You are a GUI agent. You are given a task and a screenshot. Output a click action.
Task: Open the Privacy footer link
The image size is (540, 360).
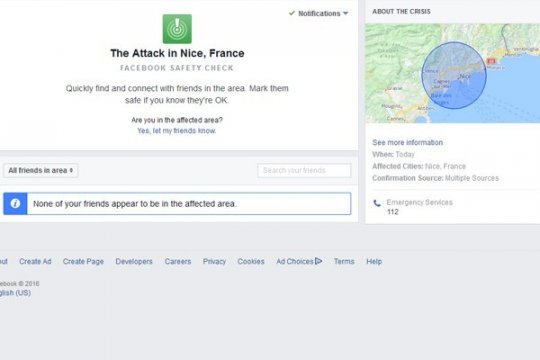coord(214,261)
